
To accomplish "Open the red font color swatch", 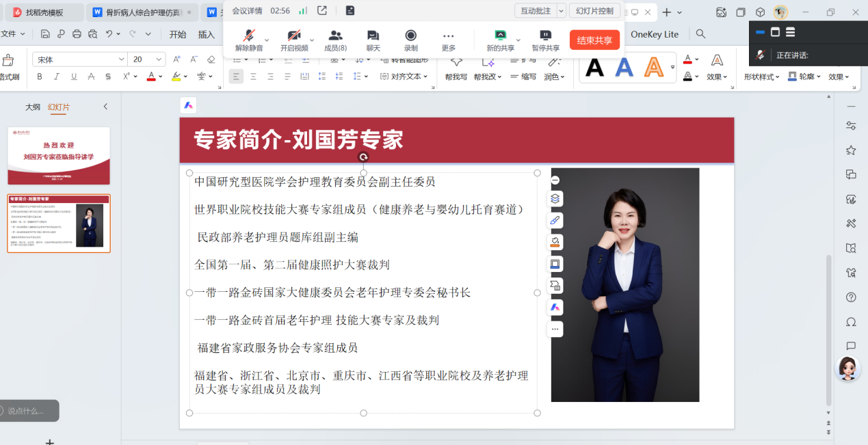I will [152, 76].
